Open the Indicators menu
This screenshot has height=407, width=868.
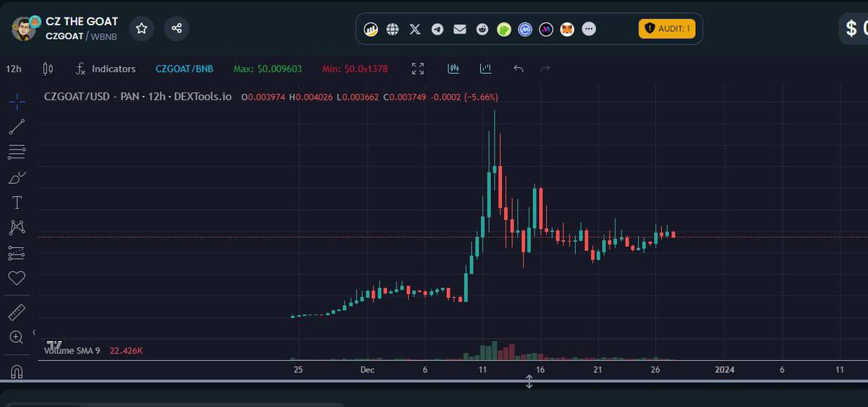(106, 69)
